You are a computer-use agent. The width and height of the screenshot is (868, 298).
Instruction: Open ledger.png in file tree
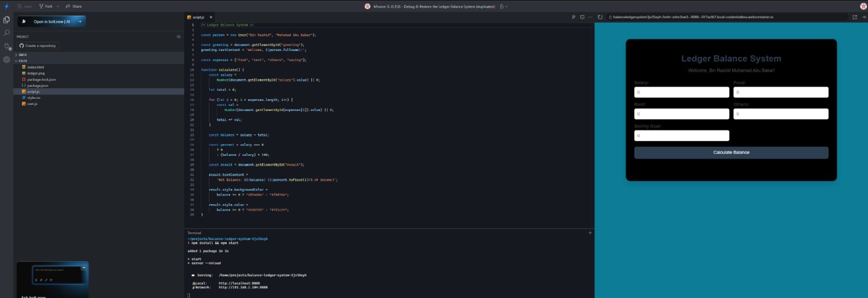pos(36,73)
